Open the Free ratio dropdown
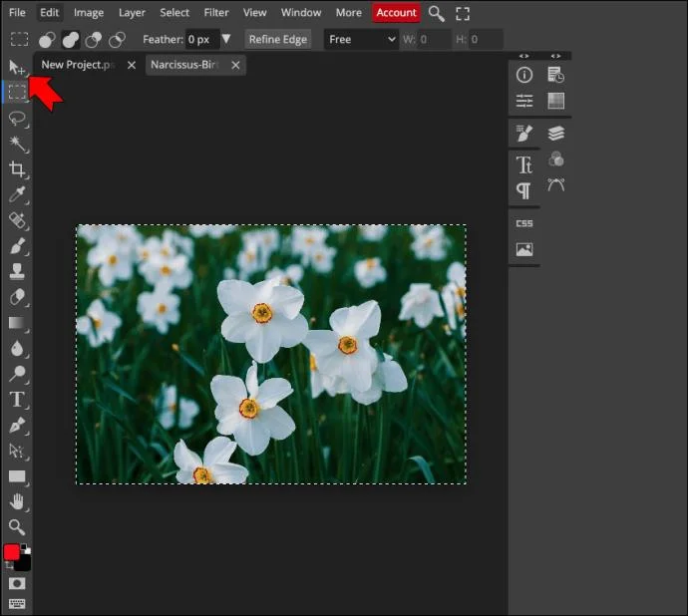 tap(361, 40)
